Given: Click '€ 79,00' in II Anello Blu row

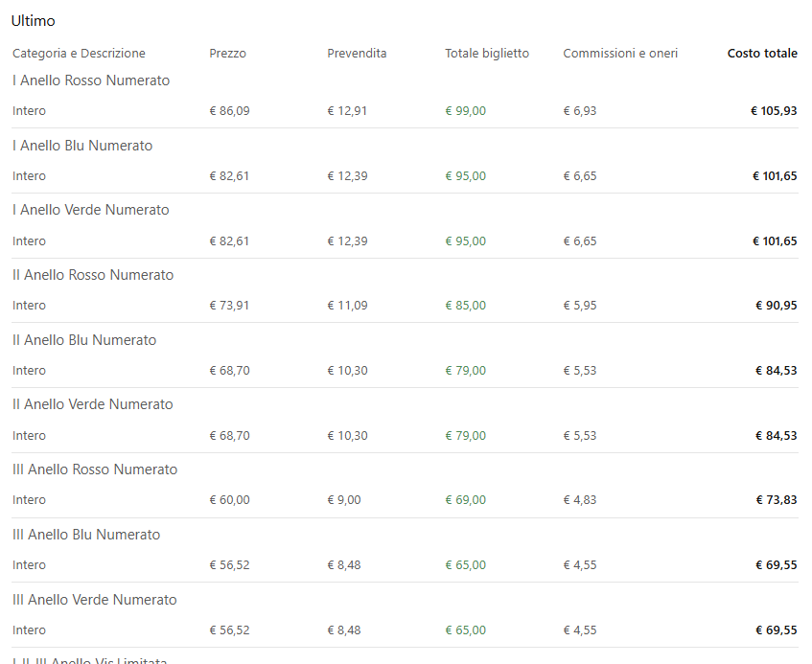Looking at the screenshot, I should pyautogui.click(x=466, y=371).
